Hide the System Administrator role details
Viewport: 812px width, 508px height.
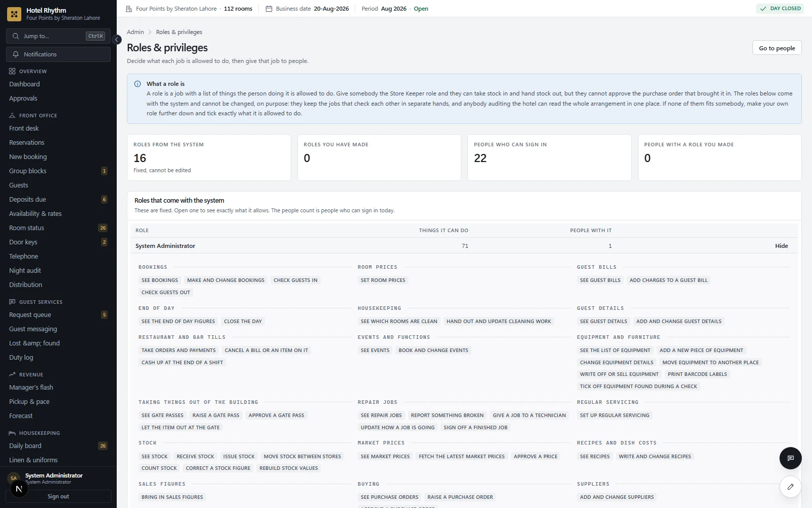(x=782, y=246)
